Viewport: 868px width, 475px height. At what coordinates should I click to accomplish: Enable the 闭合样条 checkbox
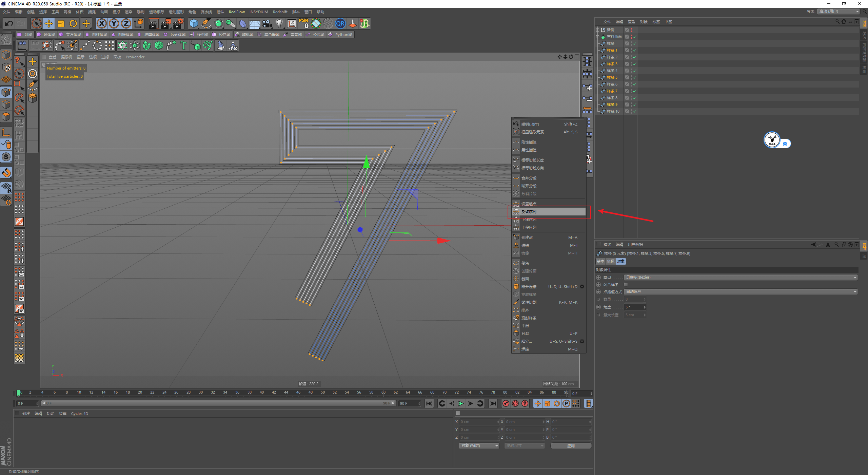coord(626,285)
